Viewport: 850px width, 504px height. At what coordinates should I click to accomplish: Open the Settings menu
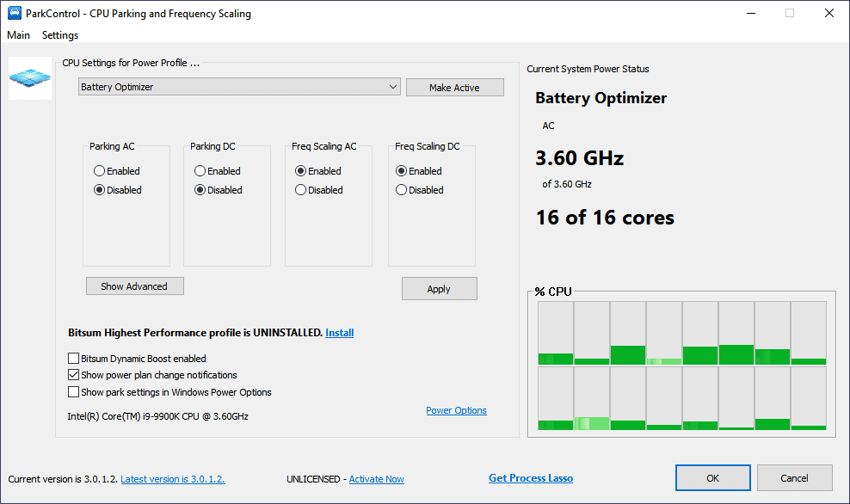tap(60, 35)
